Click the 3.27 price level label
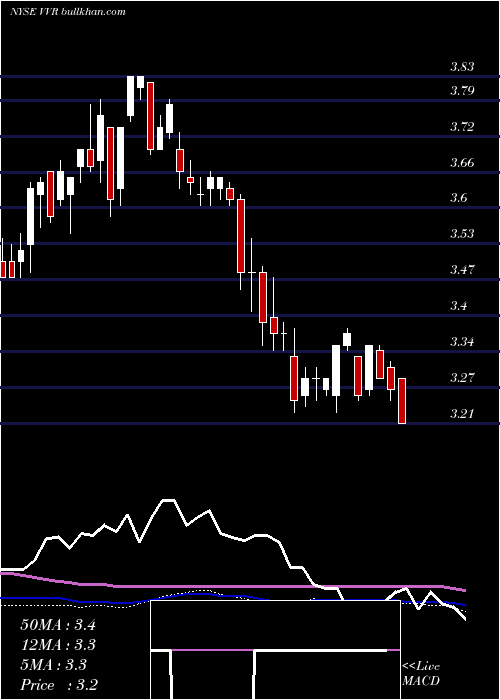This screenshot has height=700, width=500. coord(462,378)
